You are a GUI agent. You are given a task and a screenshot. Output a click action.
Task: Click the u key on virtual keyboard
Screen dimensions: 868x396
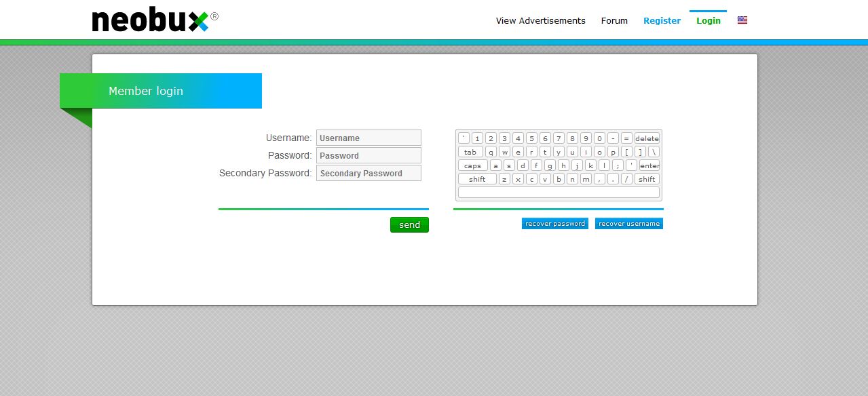tap(573, 152)
